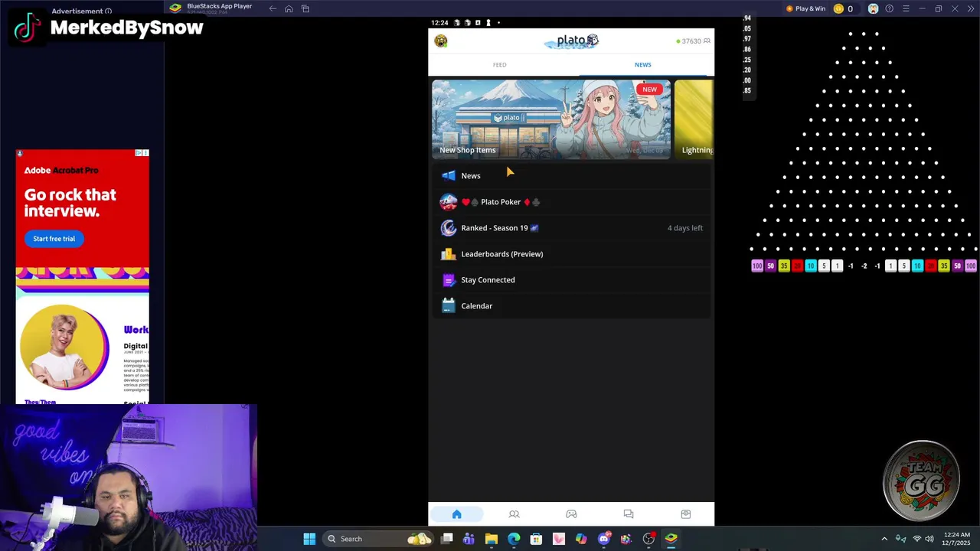Click the 4 days left label
This screenshot has width=980, height=551.
pyautogui.click(x=685, y=228)
